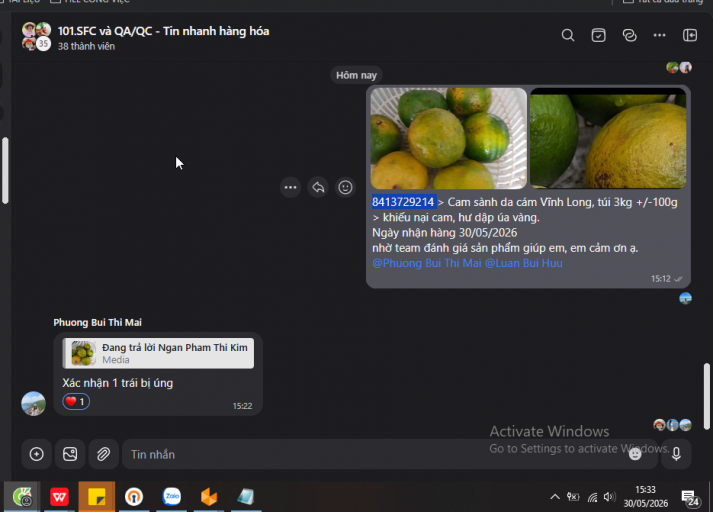Click the @Luan Bui Huu mention
713x512 pixels.
[x=523, y=263]
